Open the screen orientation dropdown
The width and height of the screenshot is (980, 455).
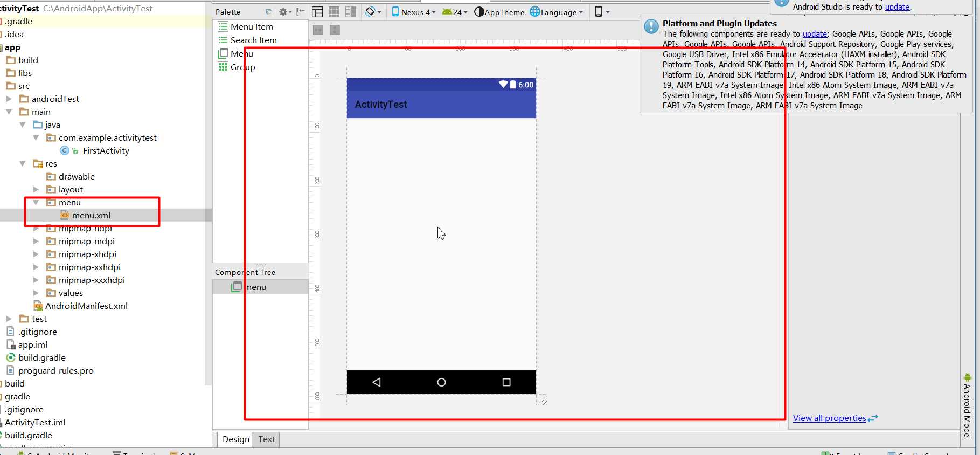point(373,12)
